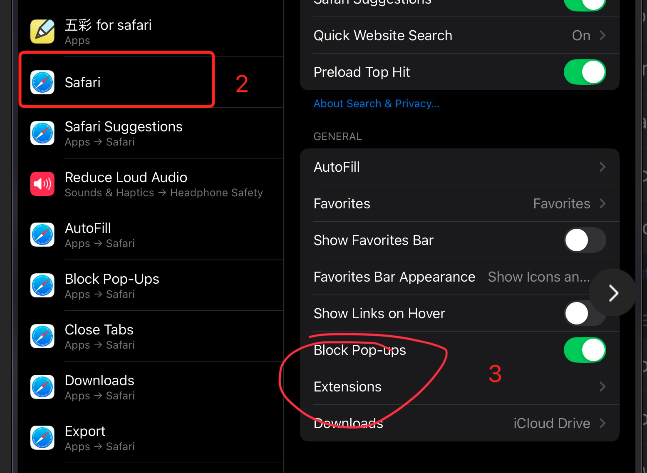Screen dimensions: 647x473
Task: Open the Block Pop-Ups Safari icon result
Action: (42, 285)
